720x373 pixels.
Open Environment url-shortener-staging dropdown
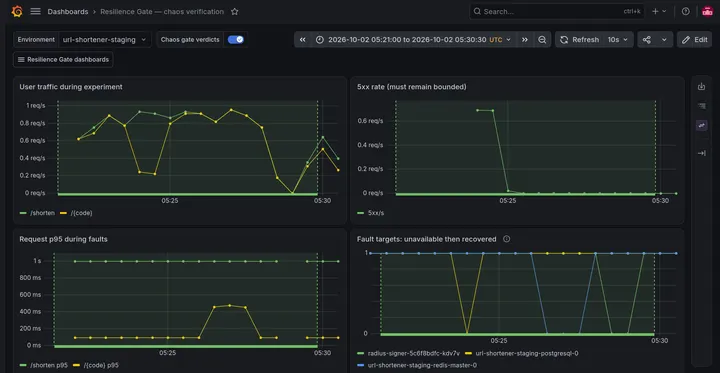pyautogui.click(x=105, y=40)
